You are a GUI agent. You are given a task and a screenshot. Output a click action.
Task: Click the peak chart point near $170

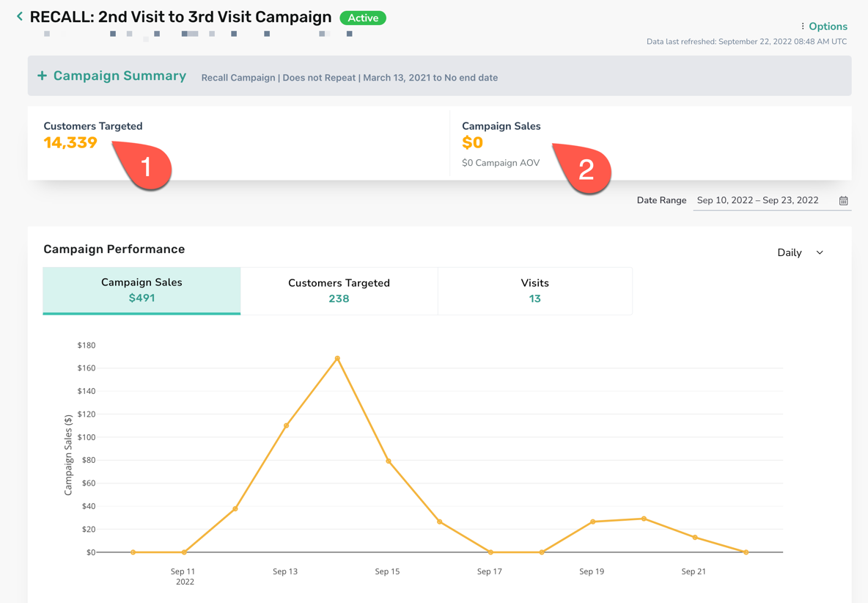coord(337,358)
